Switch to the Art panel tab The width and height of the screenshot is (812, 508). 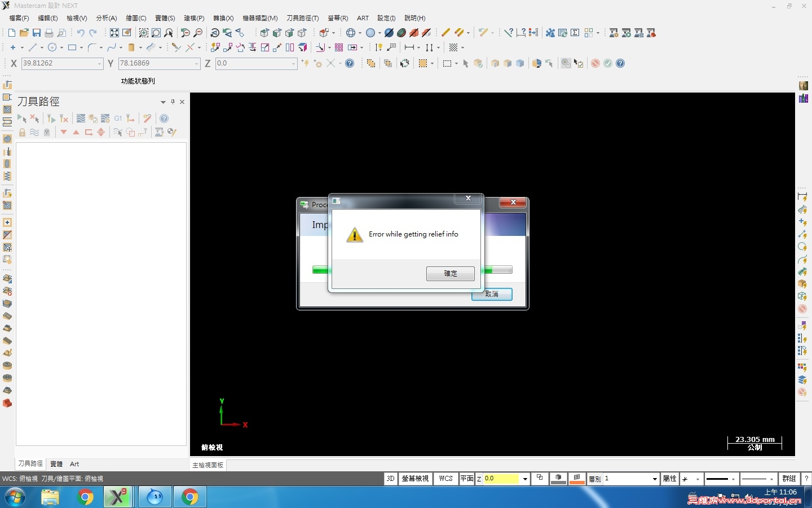(x=74, y=464)
